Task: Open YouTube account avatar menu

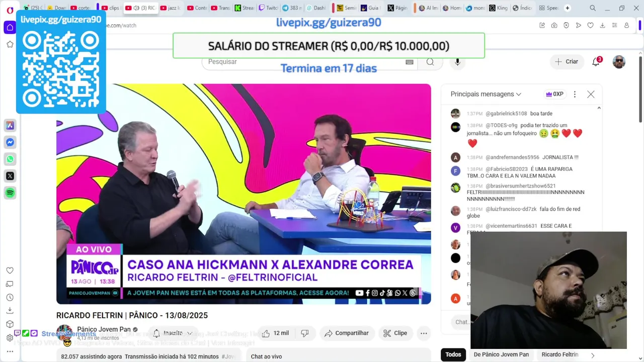Action: (619, 62)
